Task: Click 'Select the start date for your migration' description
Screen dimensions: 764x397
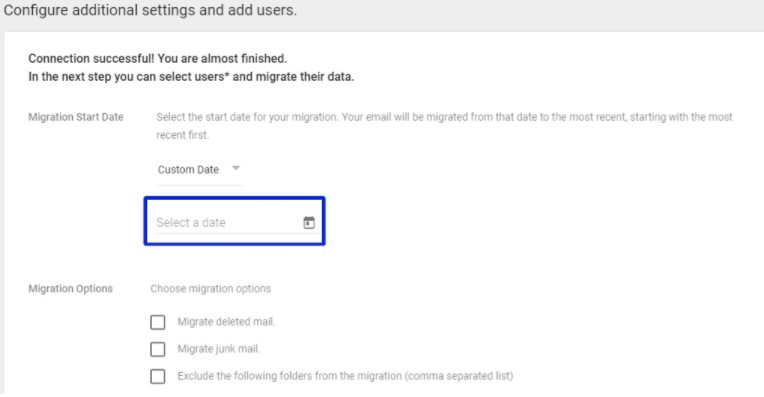Action: coord(444,126)
